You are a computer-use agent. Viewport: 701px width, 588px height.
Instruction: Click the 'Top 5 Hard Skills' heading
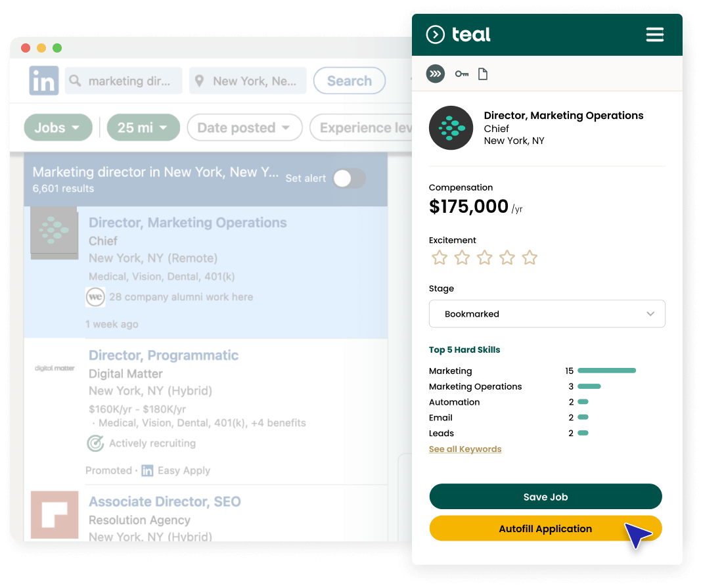pyautogui.click(x=464, y=350)
